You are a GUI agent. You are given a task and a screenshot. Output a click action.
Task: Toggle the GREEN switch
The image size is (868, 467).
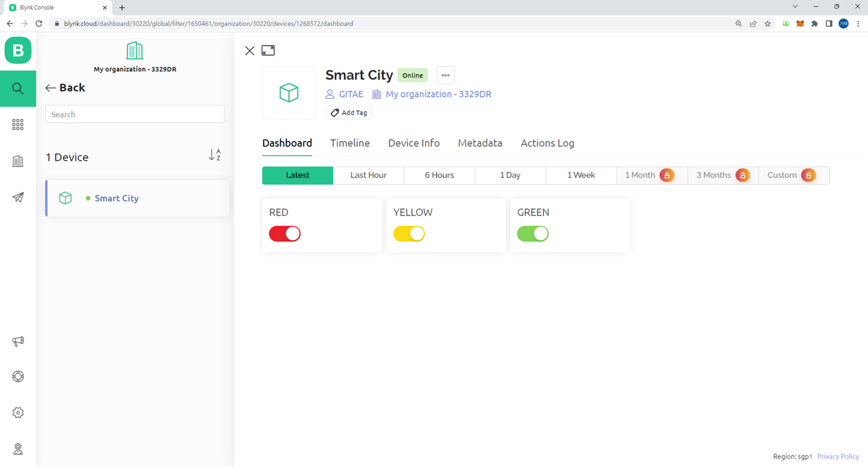pyautogui.click(x=533, y=234)
